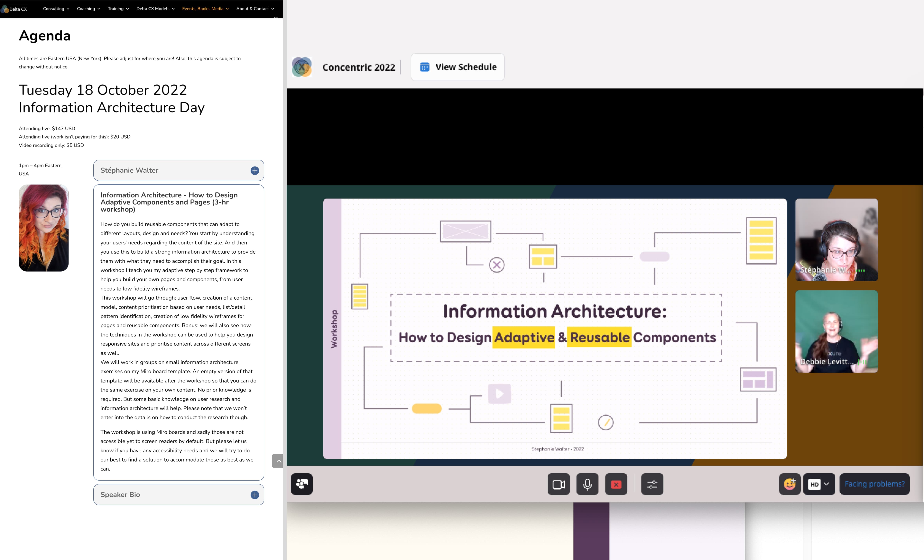Viewport: 924px width, 560px height.
Task: Toggle the camera video button
Action: [x=558, y=484]
